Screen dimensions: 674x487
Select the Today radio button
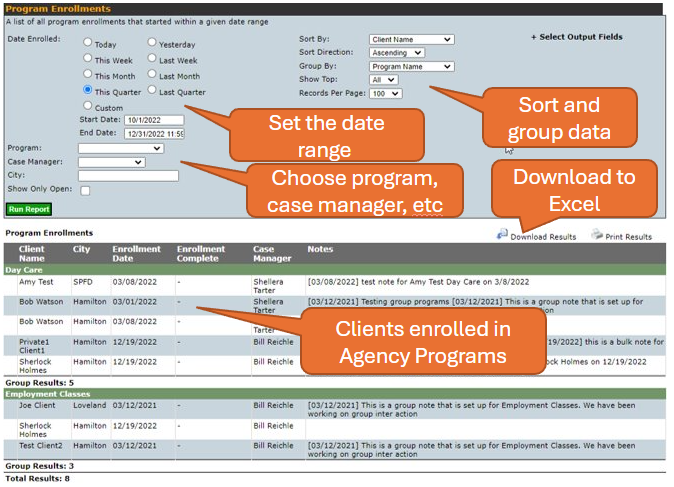(89, 43)
